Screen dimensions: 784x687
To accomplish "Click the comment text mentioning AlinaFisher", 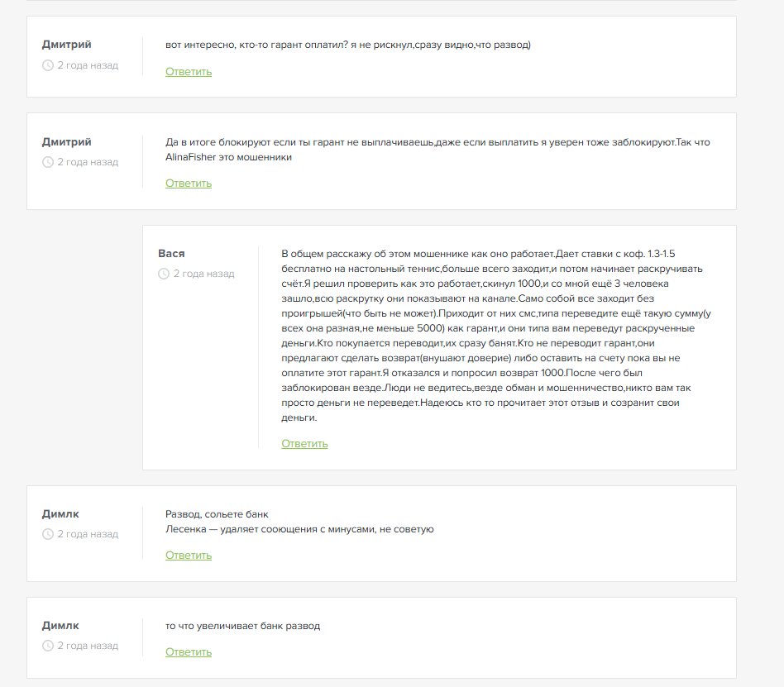I will click(x=437, y=150).
